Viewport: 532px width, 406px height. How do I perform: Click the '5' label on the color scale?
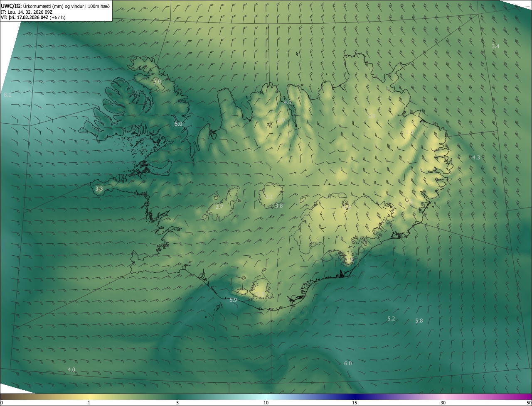click(177, 403)
